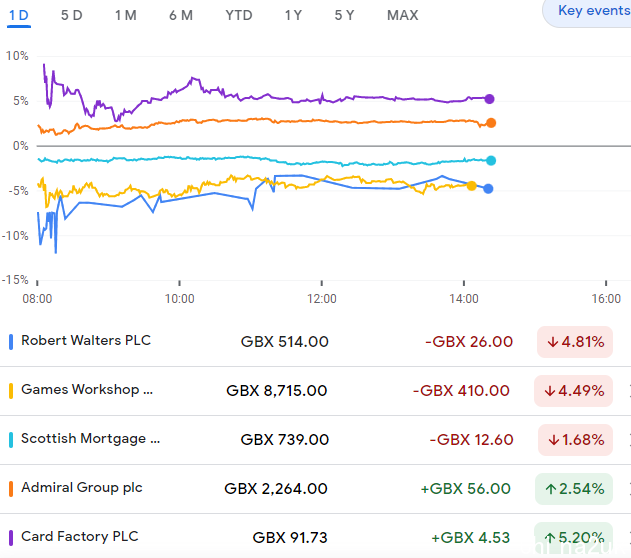
Task: Click the change value +GBX 56.00
Action: (466, 489)
